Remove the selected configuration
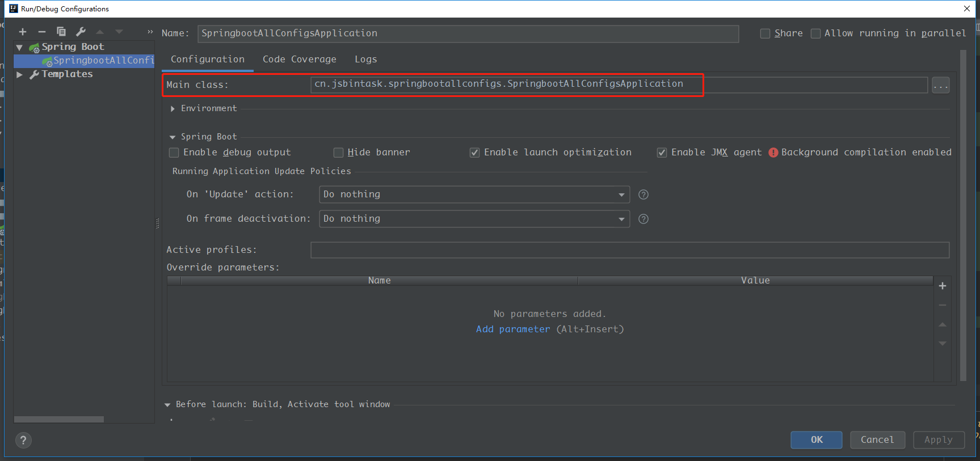Image resolution: width=980 pixels, height=461 pixels. click(x=41, y=32)
